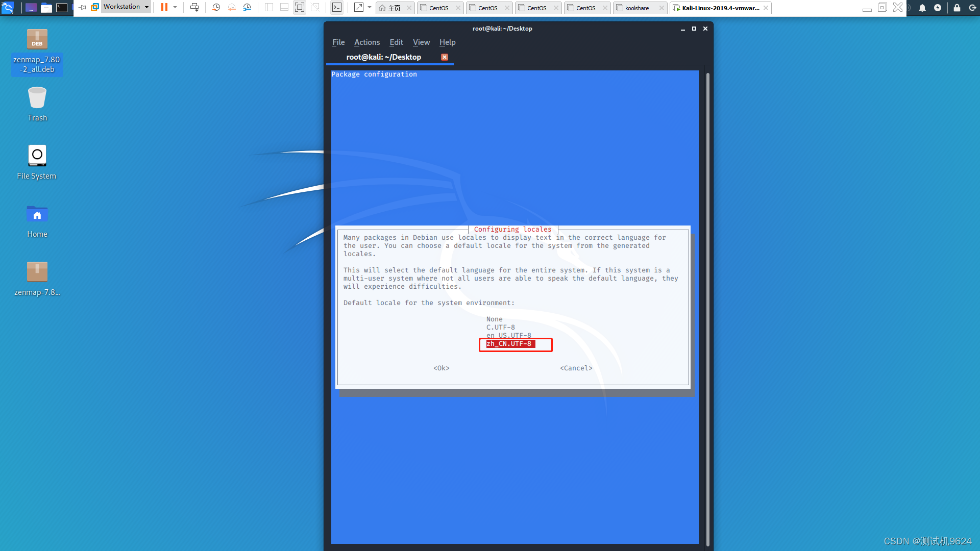Click the terminal vertical scrollbar
980x551 pixels.
[x=707, y=306]
